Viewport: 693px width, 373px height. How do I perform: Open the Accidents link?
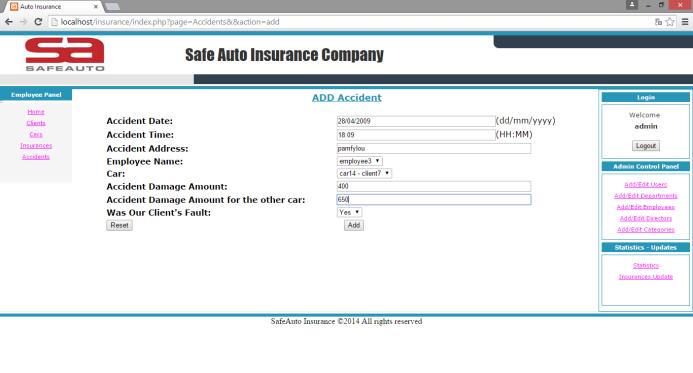[36, 157]
